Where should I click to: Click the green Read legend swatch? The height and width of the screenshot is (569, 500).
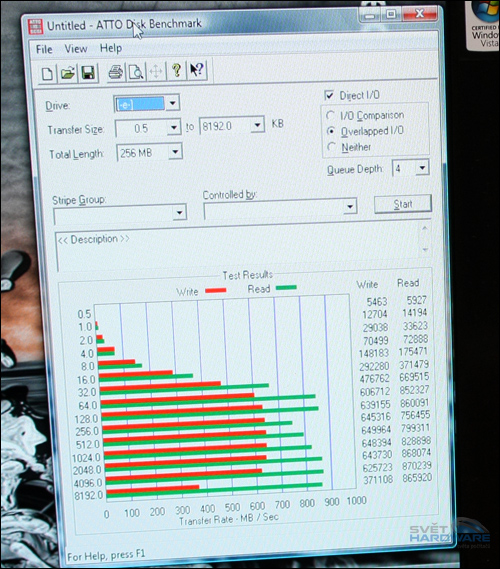click(286, 288)
